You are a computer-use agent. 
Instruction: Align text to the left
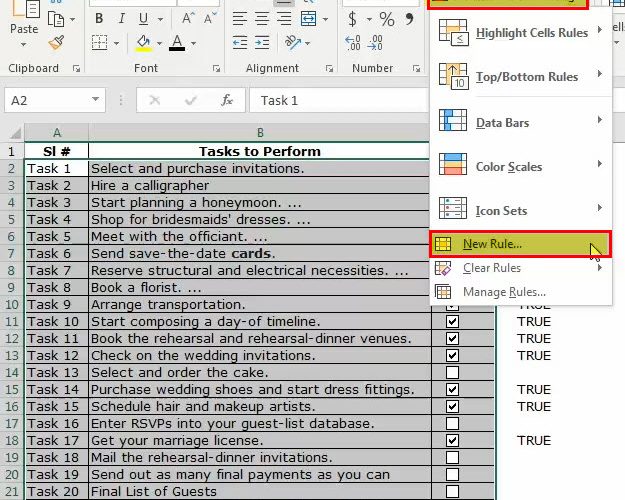(240, 18)
